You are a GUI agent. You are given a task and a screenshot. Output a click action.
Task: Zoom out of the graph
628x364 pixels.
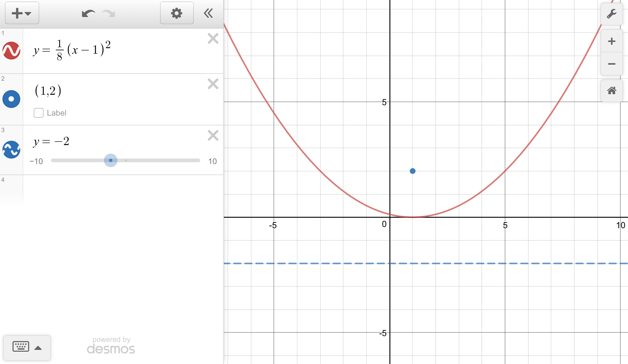click(611, 64)
